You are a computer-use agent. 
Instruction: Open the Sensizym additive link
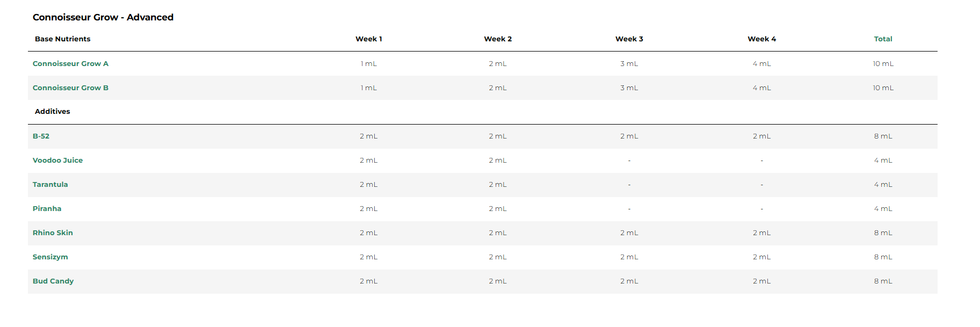point(50,257)
